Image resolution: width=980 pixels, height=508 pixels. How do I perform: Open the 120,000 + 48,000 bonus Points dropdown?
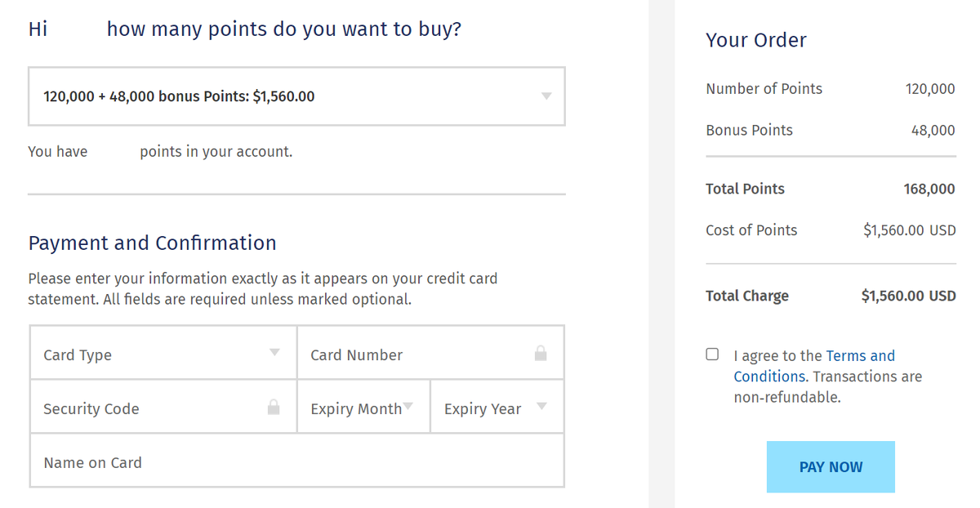[296, 96]
